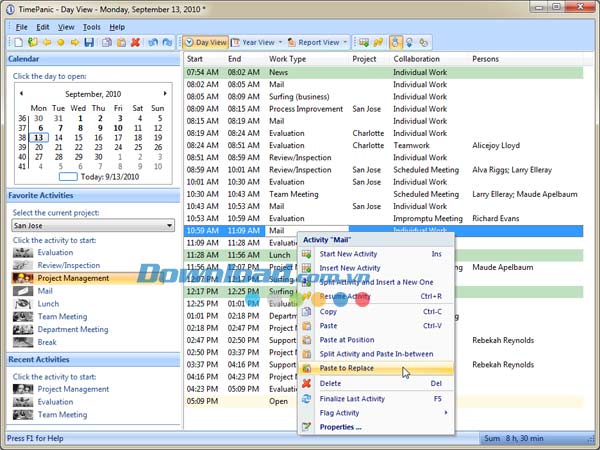Sort by the Work Type column header
Image resolution: width=600 pixels, height=450 pixels.
point(288,59)
